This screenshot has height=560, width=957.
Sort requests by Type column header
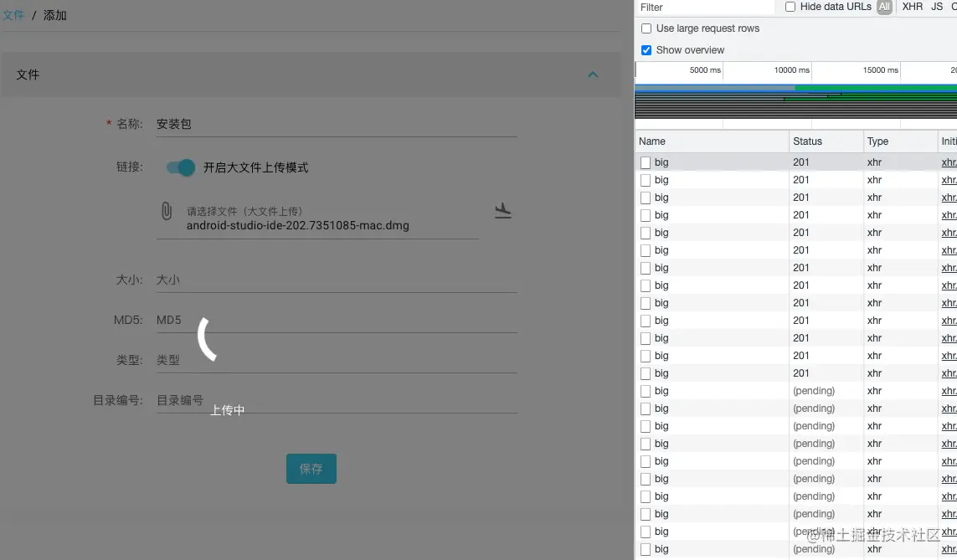(900, 141)
